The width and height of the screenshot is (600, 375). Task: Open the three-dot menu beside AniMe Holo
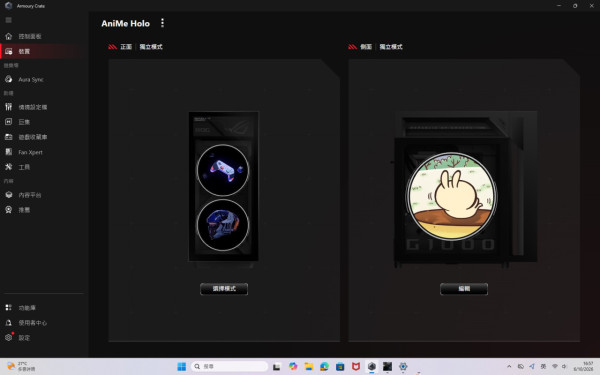162,23
